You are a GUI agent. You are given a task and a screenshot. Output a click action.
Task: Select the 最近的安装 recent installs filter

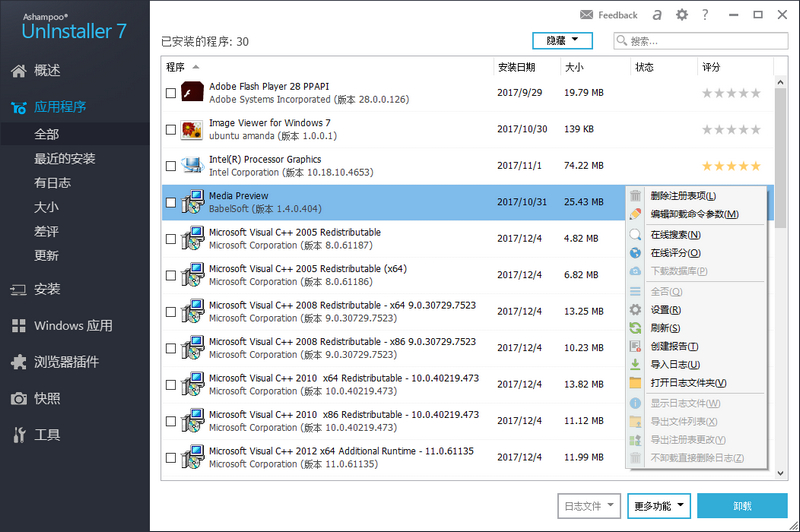tap(65, 159)
